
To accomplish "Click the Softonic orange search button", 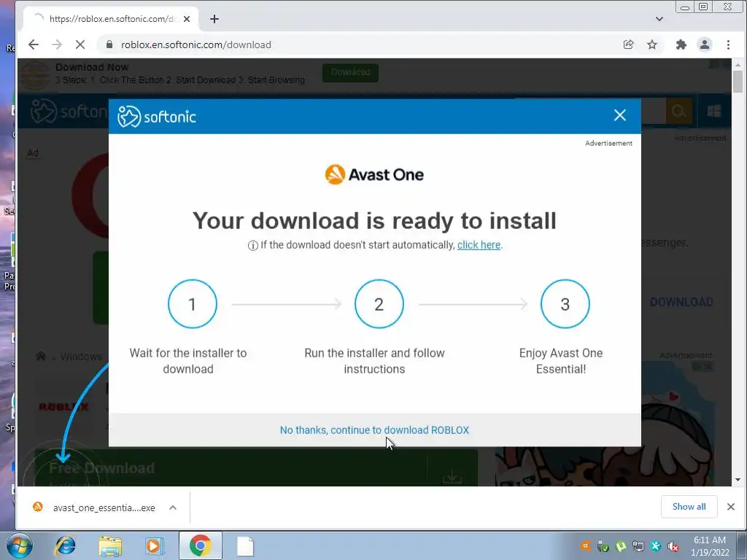I will pyautogui.click(x=678, y=111).
